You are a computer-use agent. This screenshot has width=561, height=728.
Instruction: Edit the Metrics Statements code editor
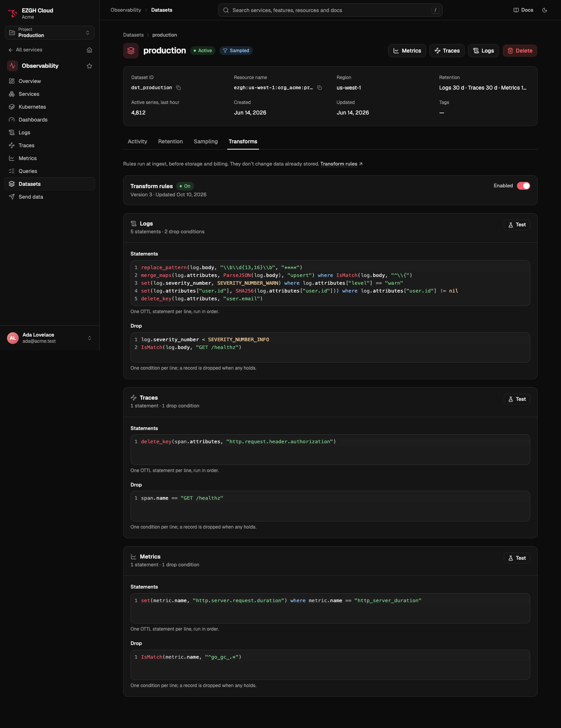click(x=330, y=608)
